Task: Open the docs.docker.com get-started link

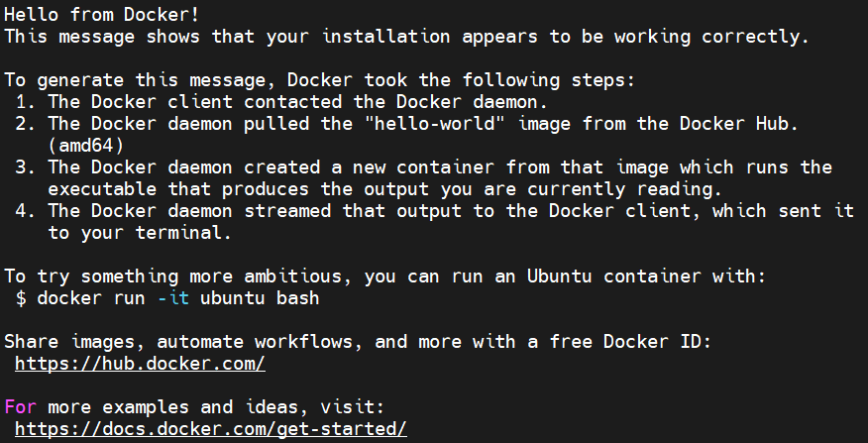Action: coord(210,428)
